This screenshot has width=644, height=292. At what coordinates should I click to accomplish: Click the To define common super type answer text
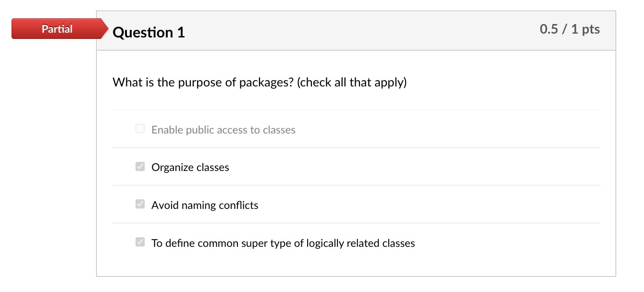(283, 243)
